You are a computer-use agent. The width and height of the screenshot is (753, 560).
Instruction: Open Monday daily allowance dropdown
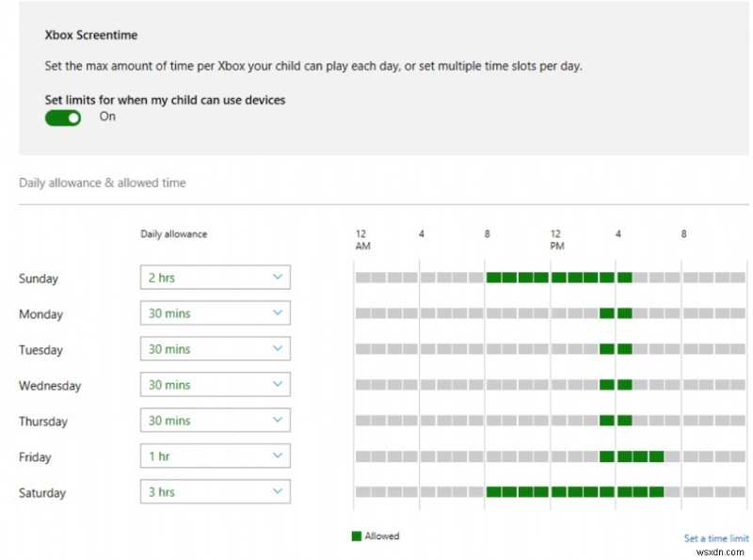pos(215,313)
